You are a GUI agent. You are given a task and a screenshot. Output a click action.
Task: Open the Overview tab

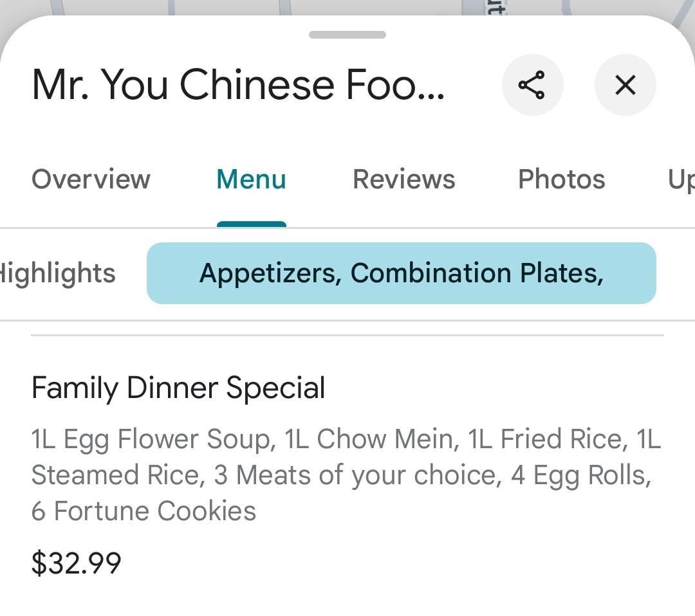[x=91, y=179]
